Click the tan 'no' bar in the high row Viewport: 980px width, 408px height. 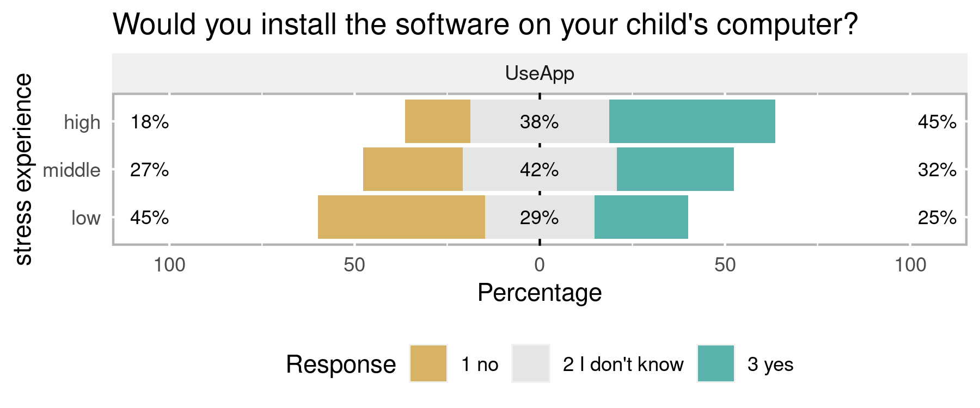pos(438,121)
